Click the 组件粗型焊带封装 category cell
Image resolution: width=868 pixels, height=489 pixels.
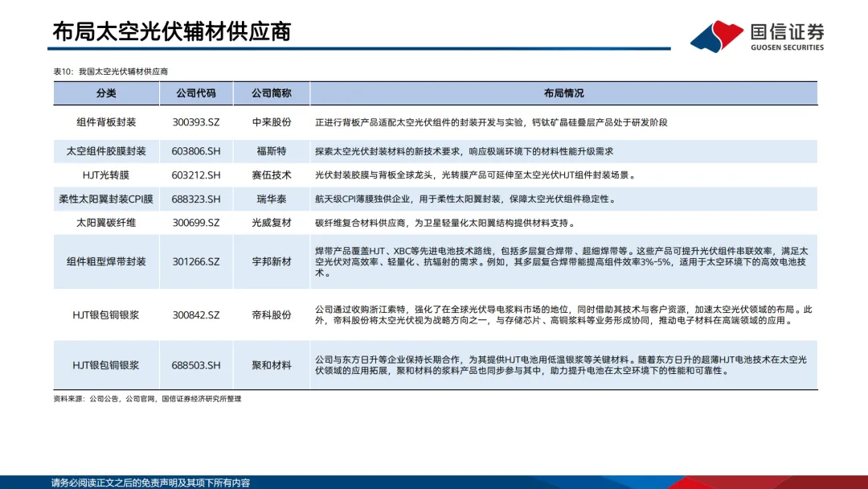(x=106, y=261)
